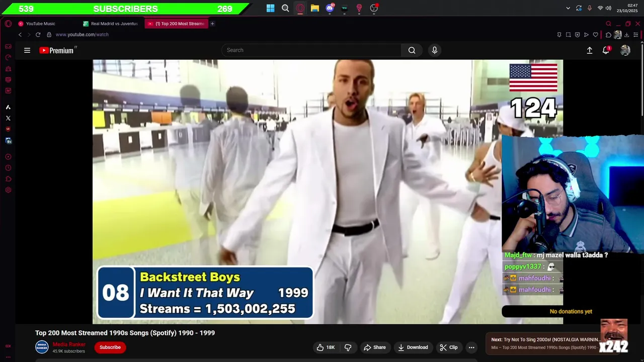Screen dimensions: 644x362
Task: Open the Player icon in sidebar
Action: click(8, 157)
